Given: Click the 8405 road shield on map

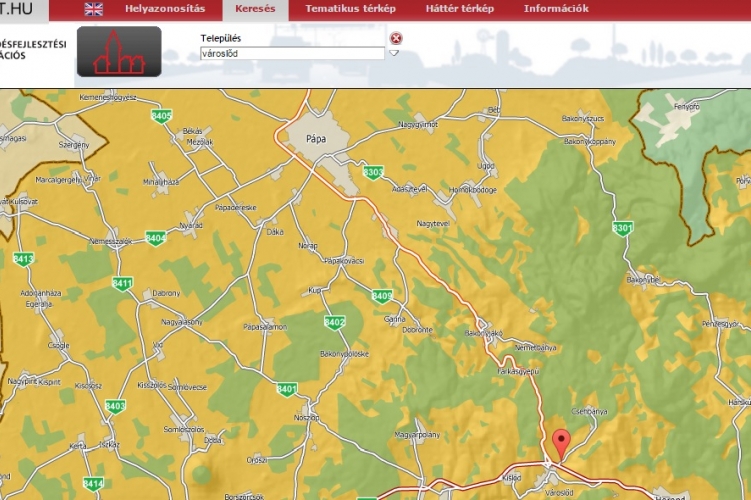Looking at the screenshot, I should click(x=161, y=117).
